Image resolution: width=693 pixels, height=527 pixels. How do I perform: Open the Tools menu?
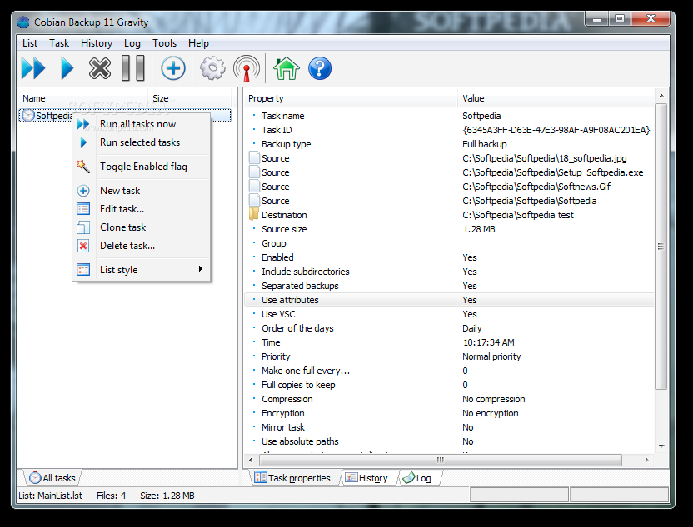[x=164, y=43]
